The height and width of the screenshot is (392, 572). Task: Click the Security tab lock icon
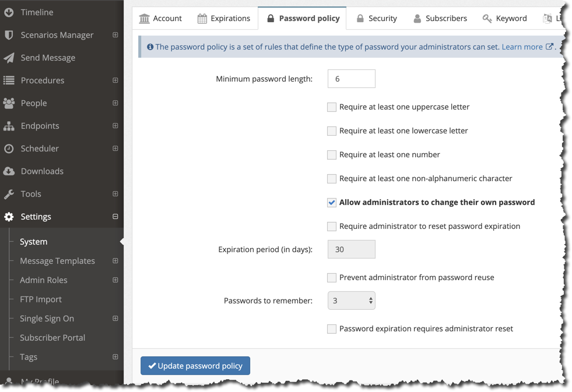360,18
